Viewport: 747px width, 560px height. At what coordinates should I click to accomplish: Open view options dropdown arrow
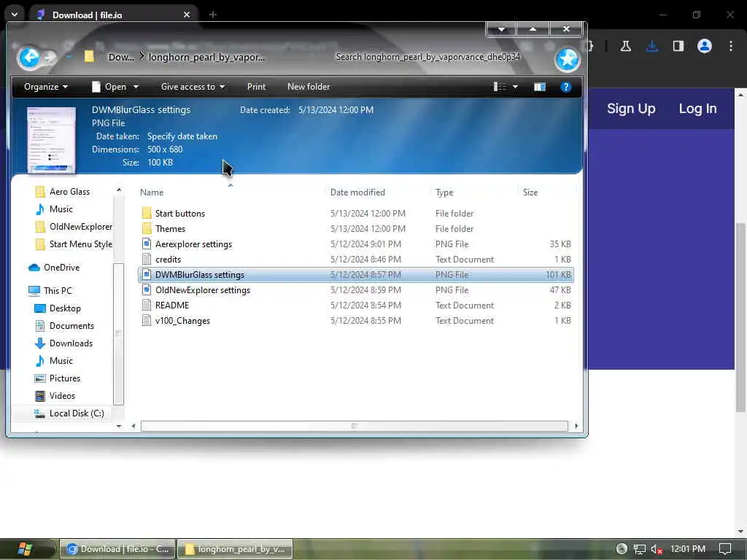[515, 87]
